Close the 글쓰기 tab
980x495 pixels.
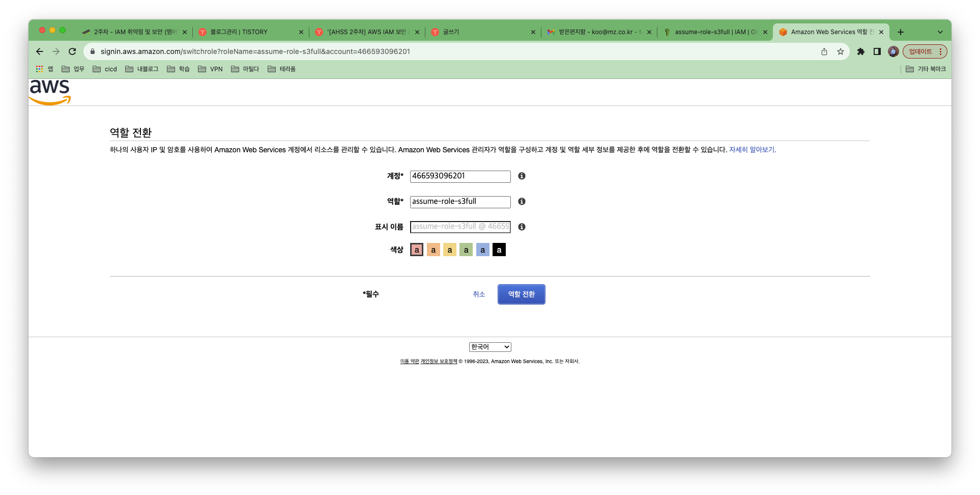533,32
